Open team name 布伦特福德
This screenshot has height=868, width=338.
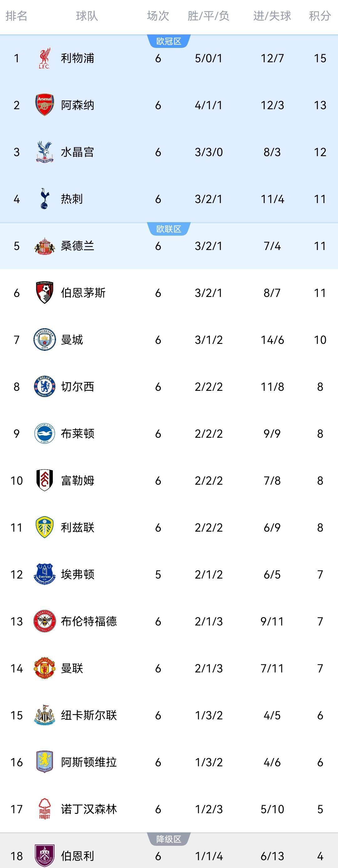pyautogui.click(x=89, y=621)
